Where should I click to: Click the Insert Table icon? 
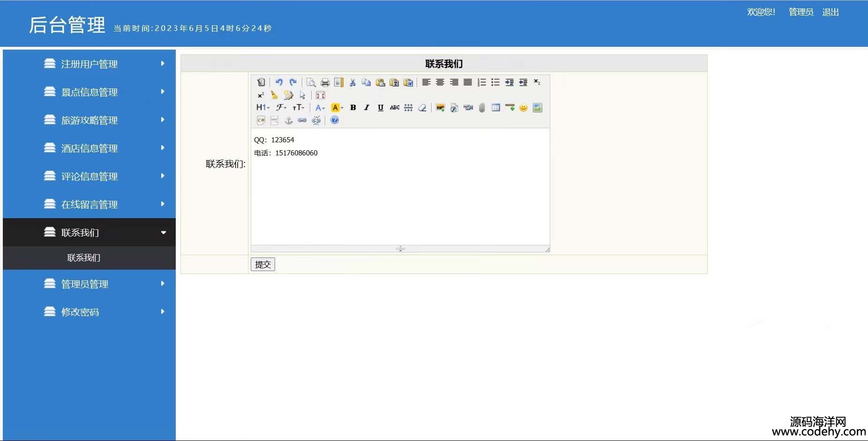click(496, 108)
